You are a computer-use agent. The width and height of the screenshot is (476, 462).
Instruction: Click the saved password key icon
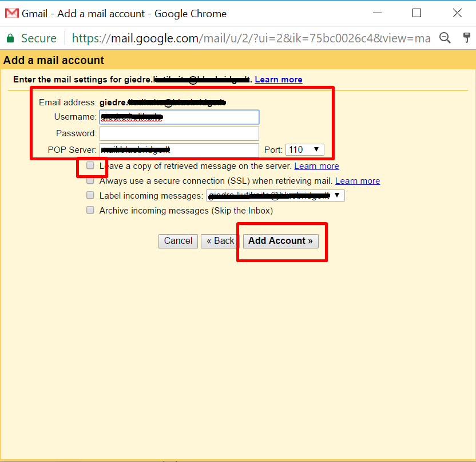467,38
